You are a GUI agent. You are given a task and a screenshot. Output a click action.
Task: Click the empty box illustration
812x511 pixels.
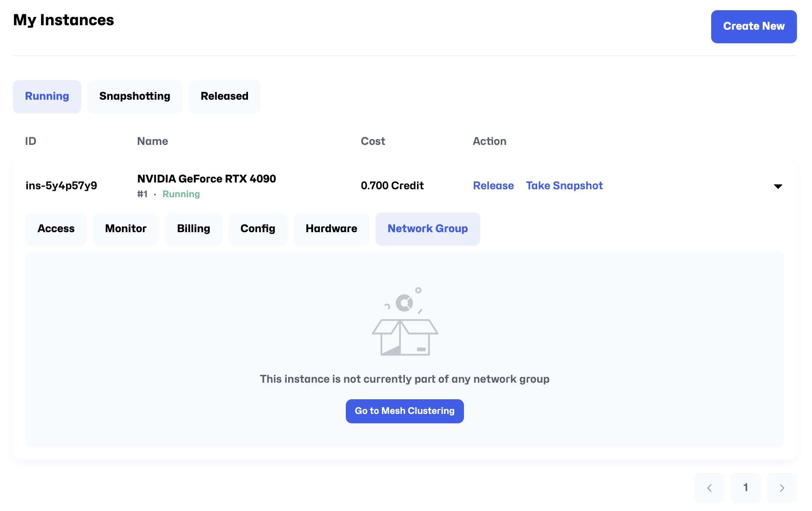coord(405,322)
